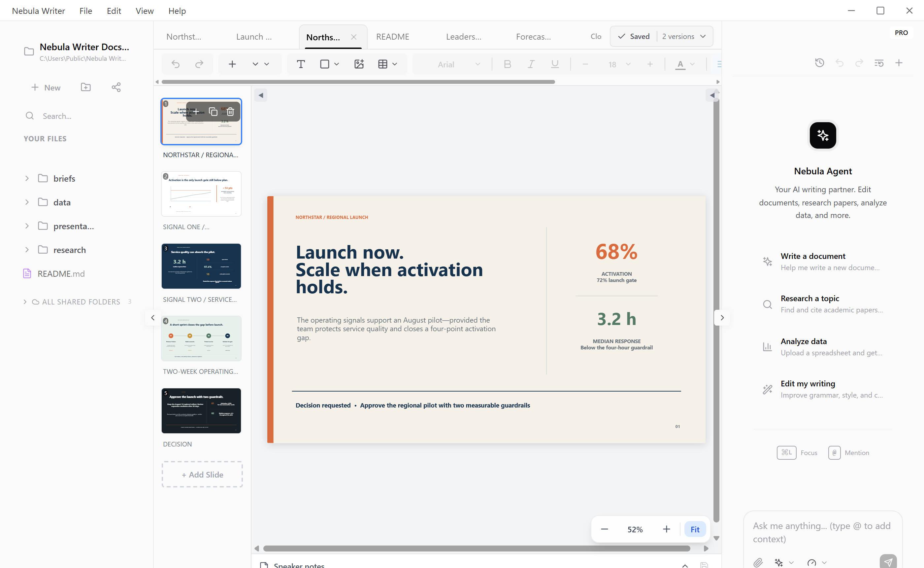
Task: Duplicate slide 1 using the copy icon
Action: (213, 112)
